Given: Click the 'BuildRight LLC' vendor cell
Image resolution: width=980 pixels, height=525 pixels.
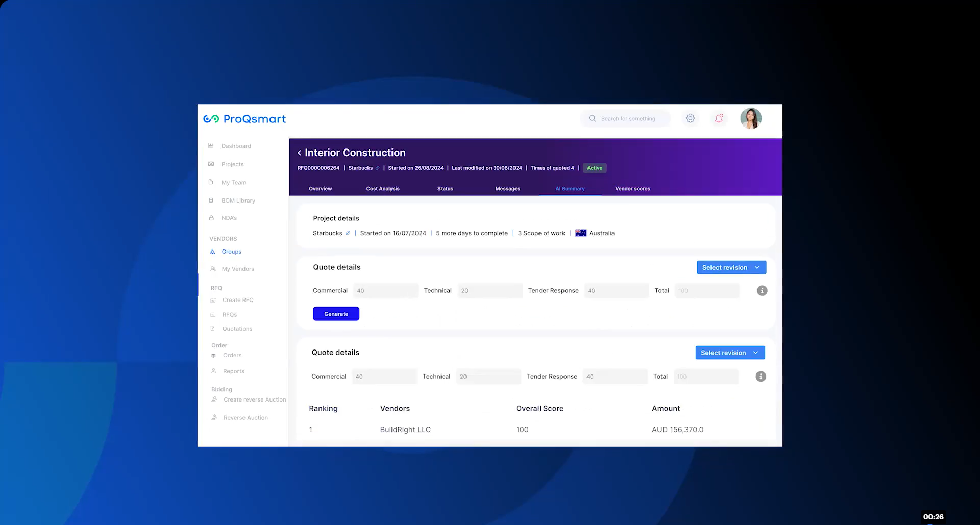Looking at the screenshot, I should pos(405,430).
